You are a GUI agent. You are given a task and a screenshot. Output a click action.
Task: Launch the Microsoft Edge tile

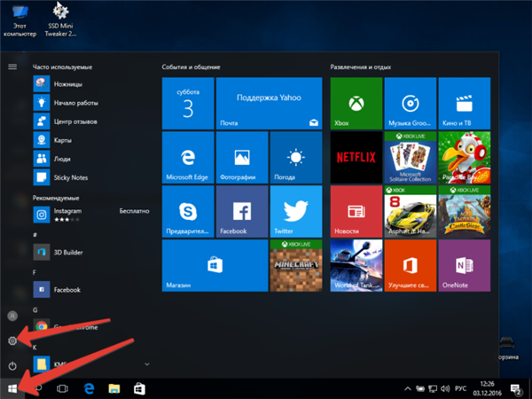point(188,158)
